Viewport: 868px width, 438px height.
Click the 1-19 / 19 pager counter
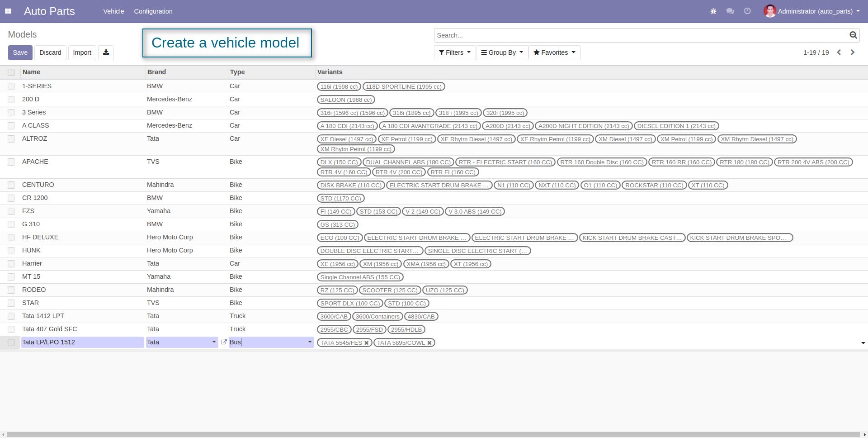click(816, 52)
